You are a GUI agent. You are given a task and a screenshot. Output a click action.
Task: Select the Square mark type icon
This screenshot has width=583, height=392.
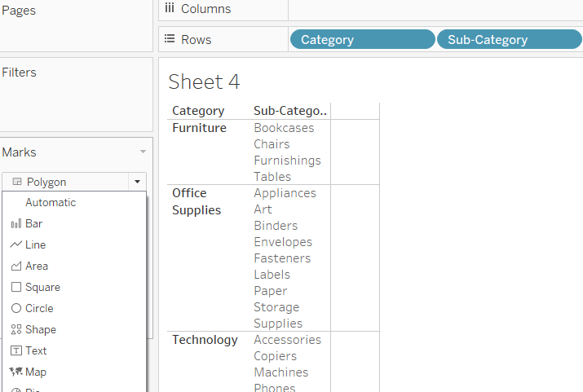click(x=16, y=287)
